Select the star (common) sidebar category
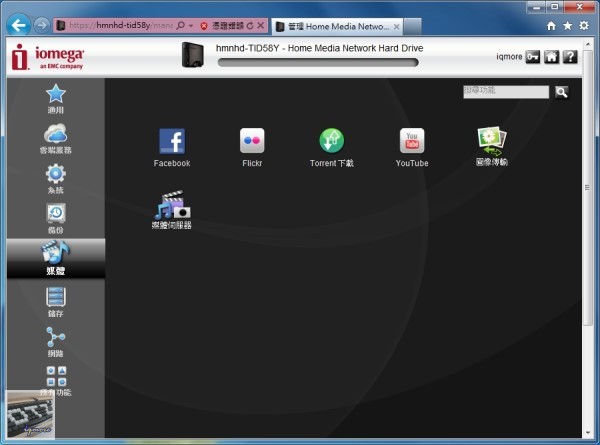This screenshot has width=600, height=445. (x=56, y=99)
